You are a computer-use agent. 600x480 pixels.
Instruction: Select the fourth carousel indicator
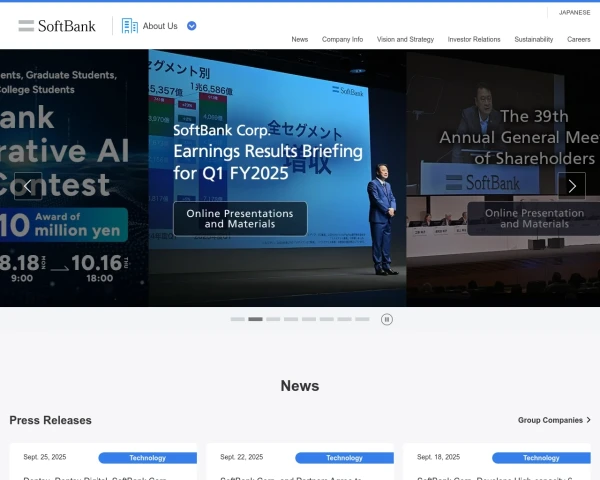click(291, 319)
